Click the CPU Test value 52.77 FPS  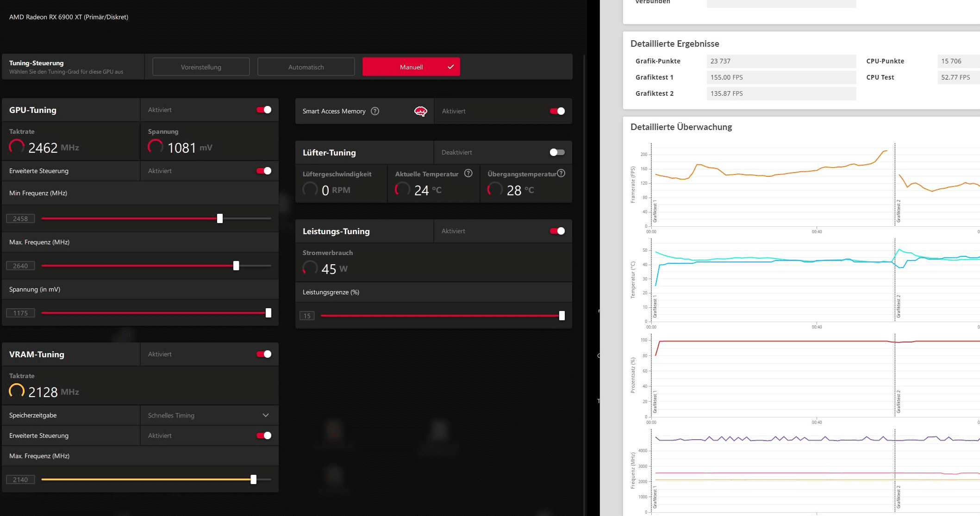(958, 77)
